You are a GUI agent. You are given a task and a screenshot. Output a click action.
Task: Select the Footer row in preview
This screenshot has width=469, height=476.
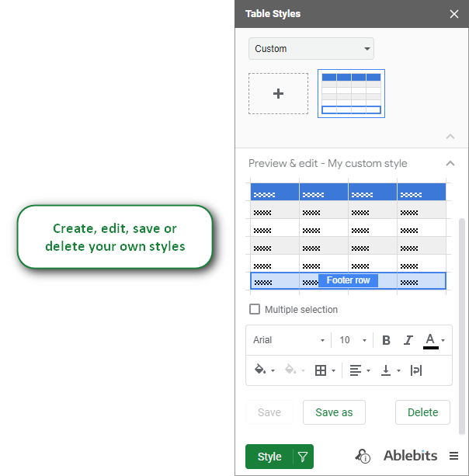tap(348, 281)
